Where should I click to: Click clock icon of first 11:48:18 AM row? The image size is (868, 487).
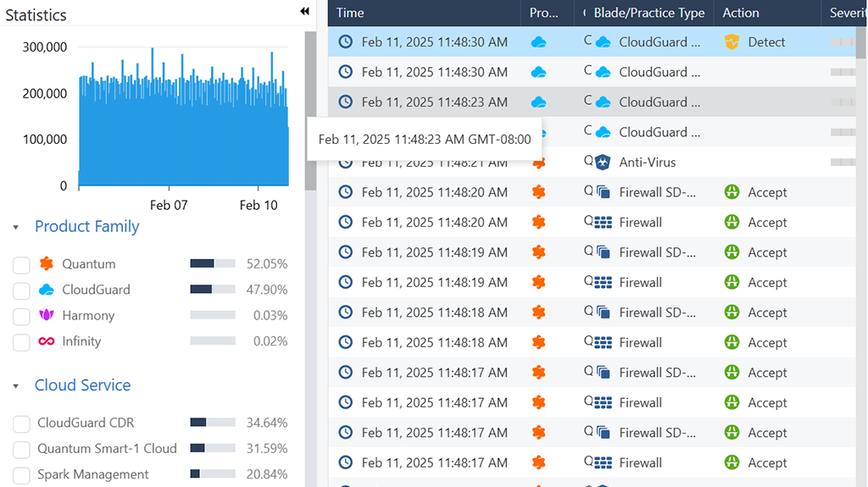346,313
